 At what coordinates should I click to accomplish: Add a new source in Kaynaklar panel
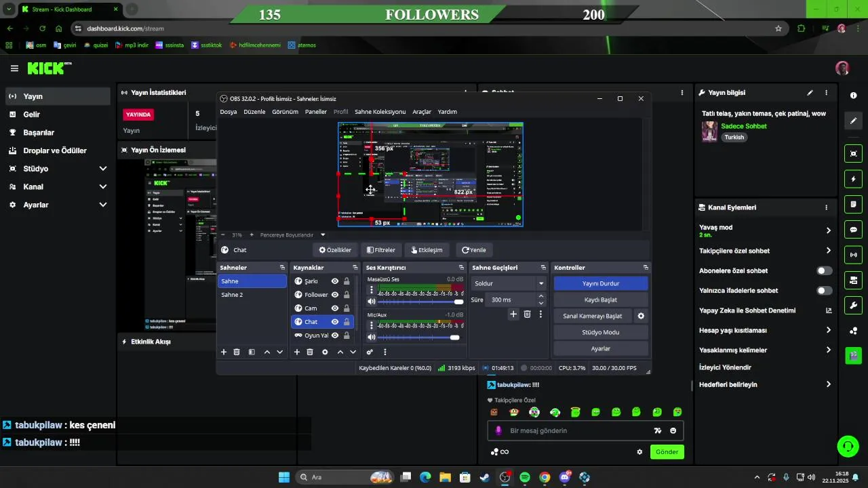pyautogui.click(x=297, y=352)
